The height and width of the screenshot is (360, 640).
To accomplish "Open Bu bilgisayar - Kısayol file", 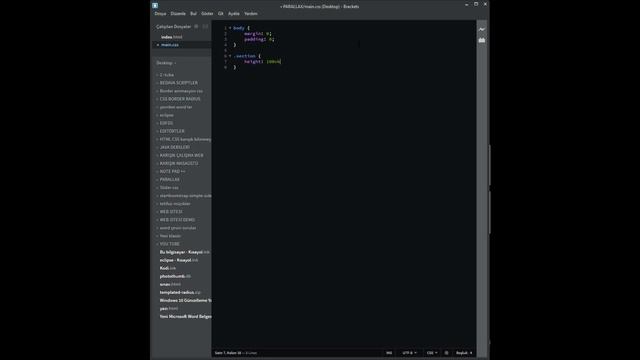I will click(184, 252).
